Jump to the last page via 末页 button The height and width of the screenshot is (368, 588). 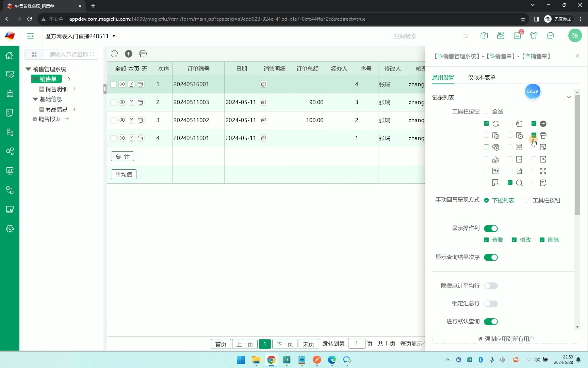point(308,344)
